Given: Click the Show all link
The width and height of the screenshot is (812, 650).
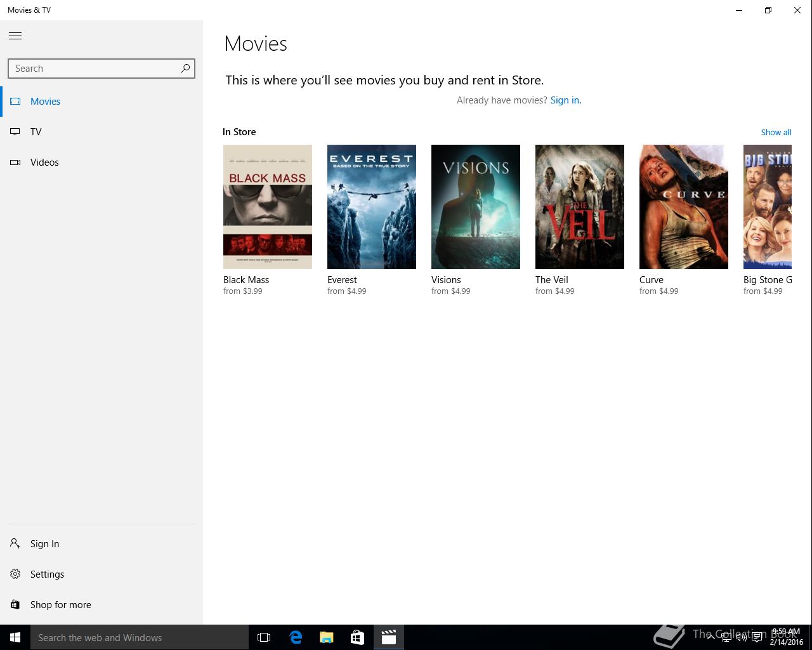Looking at the screenshot, I should (776, 132).
